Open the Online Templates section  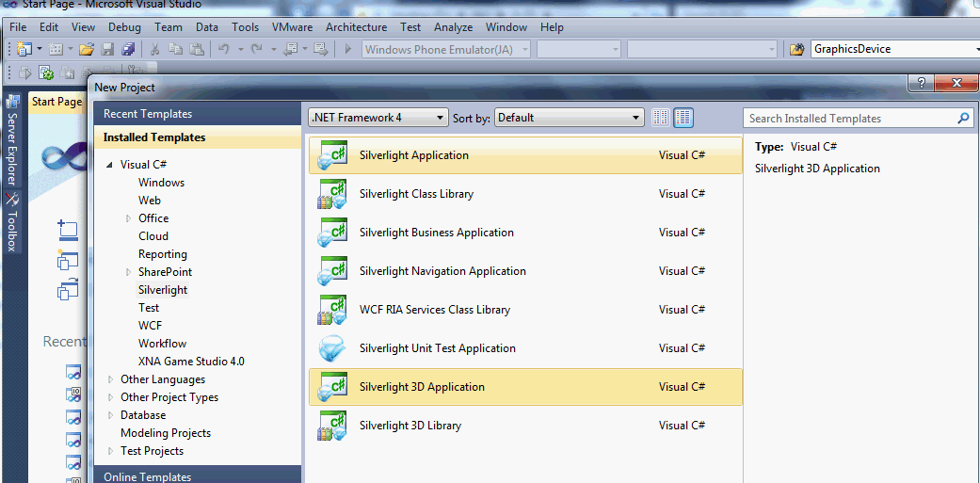coord(197,476)
